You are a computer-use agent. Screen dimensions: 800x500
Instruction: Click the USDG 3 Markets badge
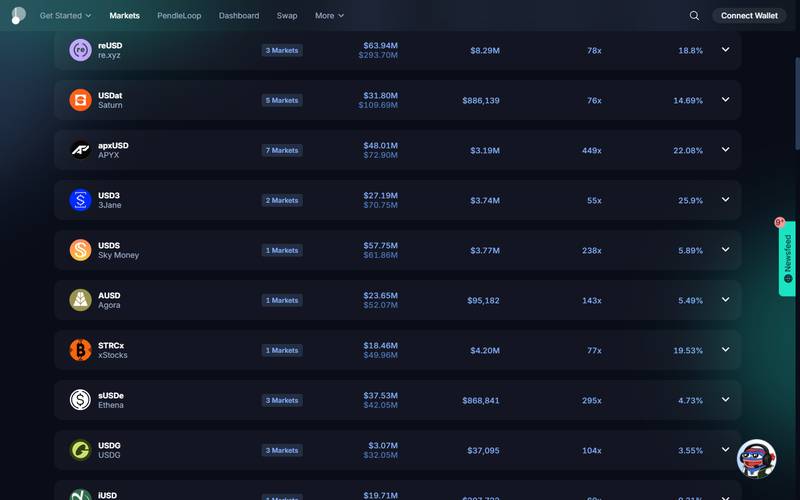tap(282, 451)
